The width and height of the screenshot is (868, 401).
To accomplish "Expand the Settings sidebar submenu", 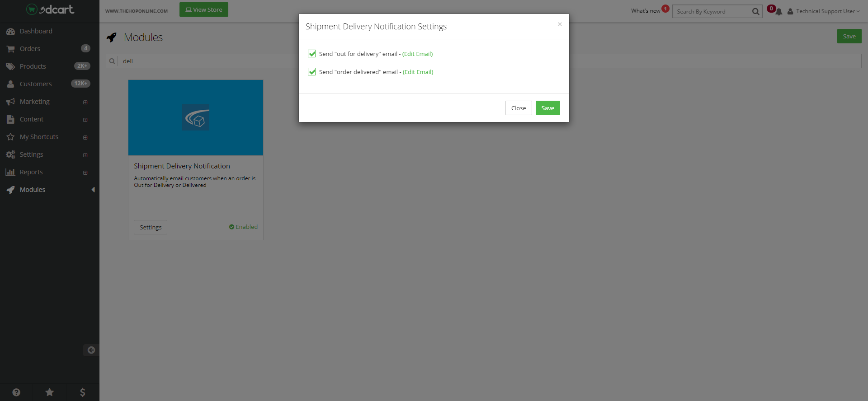I will pyautogui.click(x=85, y=155).
